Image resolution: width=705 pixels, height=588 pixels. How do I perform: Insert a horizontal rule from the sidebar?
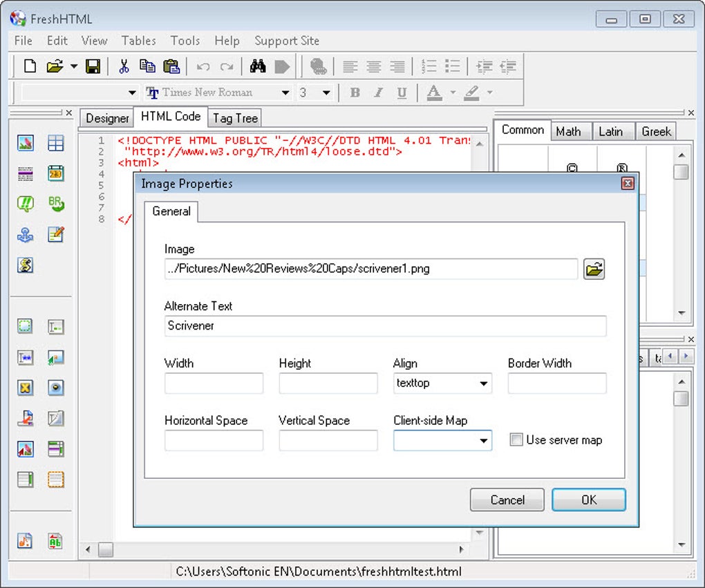click(x=25, y=173)
